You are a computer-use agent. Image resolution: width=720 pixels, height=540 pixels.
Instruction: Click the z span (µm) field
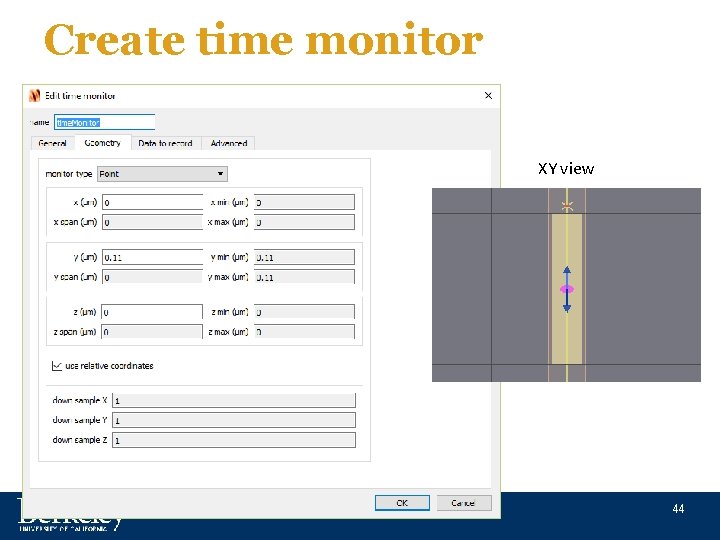tap(152, 332)
